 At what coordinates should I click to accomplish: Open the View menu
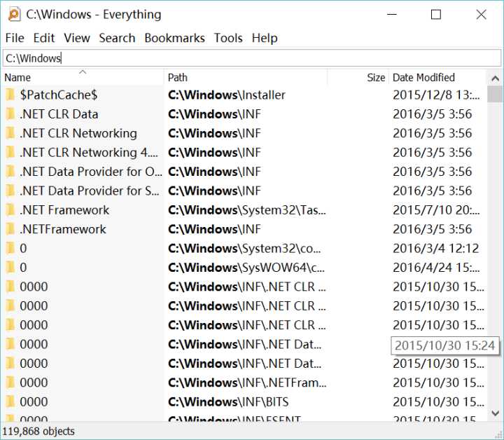click(77, 38)
